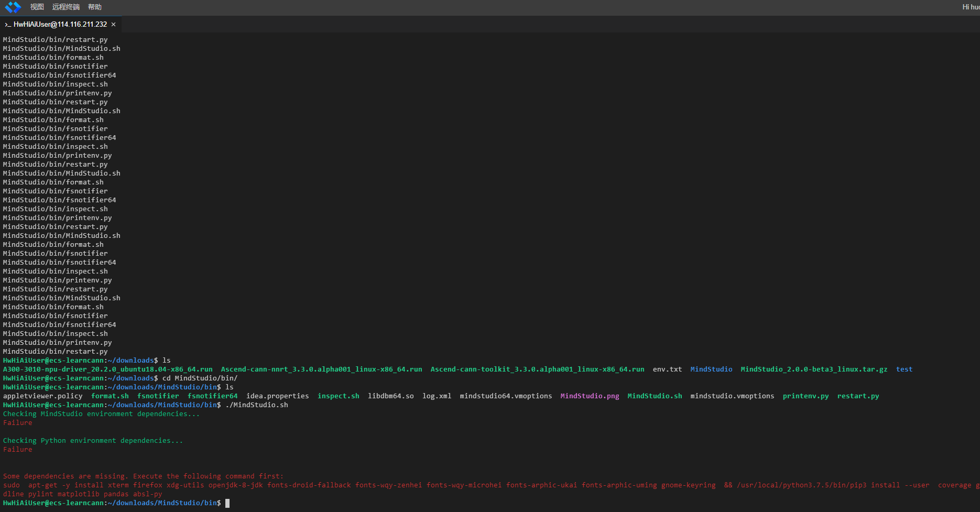The width and height of the screenshot is (980, 512).
Task: Open the 帮助 menu
Action: click(95, 7)
